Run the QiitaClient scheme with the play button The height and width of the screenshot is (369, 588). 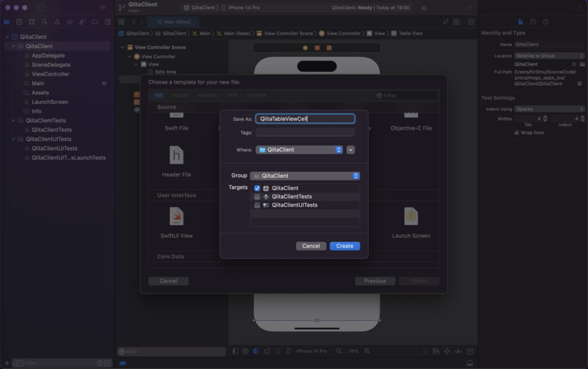(x=103, y=7)
